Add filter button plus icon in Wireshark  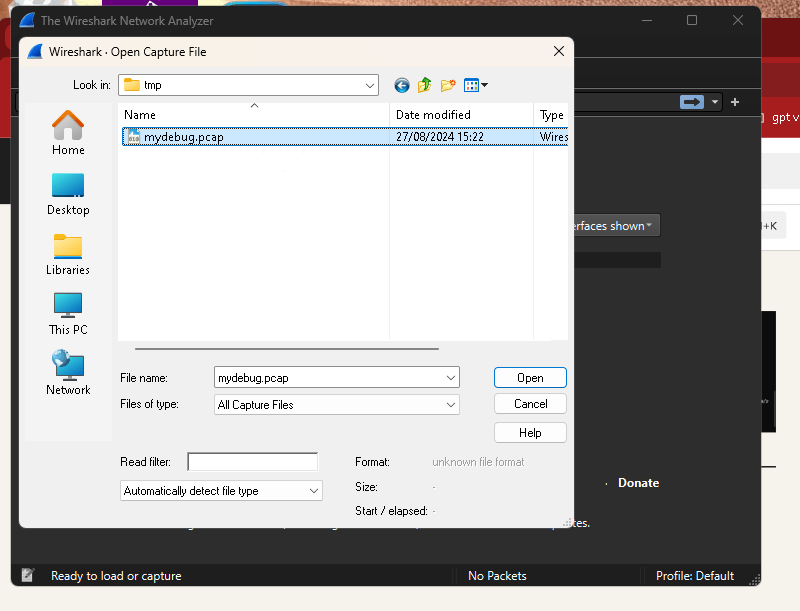click(x=735, y=102)
